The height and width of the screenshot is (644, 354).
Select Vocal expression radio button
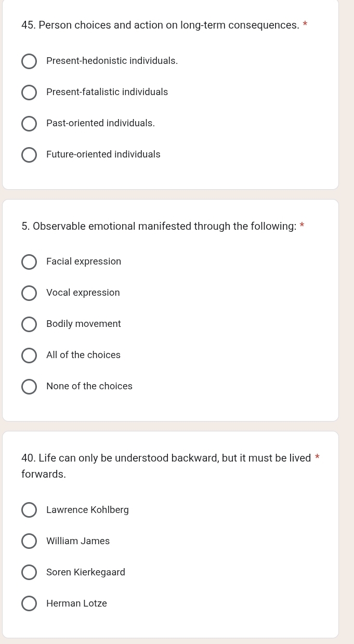tap(29, 293)
